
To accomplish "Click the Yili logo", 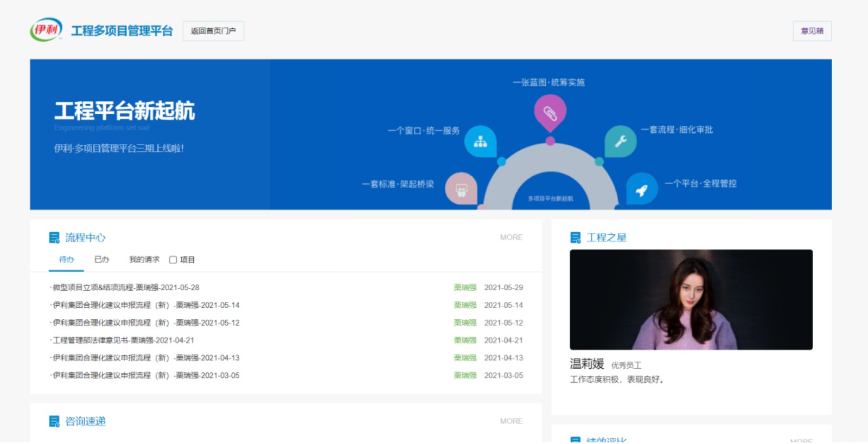I will pos(47,30).
